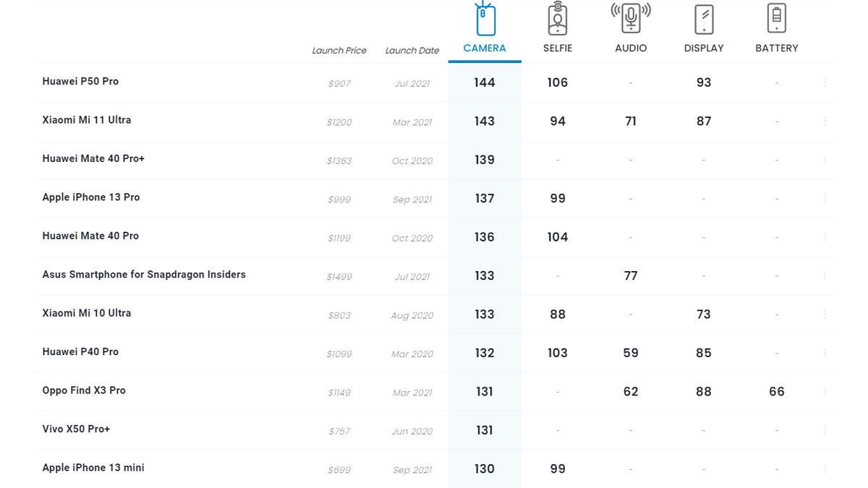
Task: Click the Selfie category icon
Action: click(x=558, y=19)
